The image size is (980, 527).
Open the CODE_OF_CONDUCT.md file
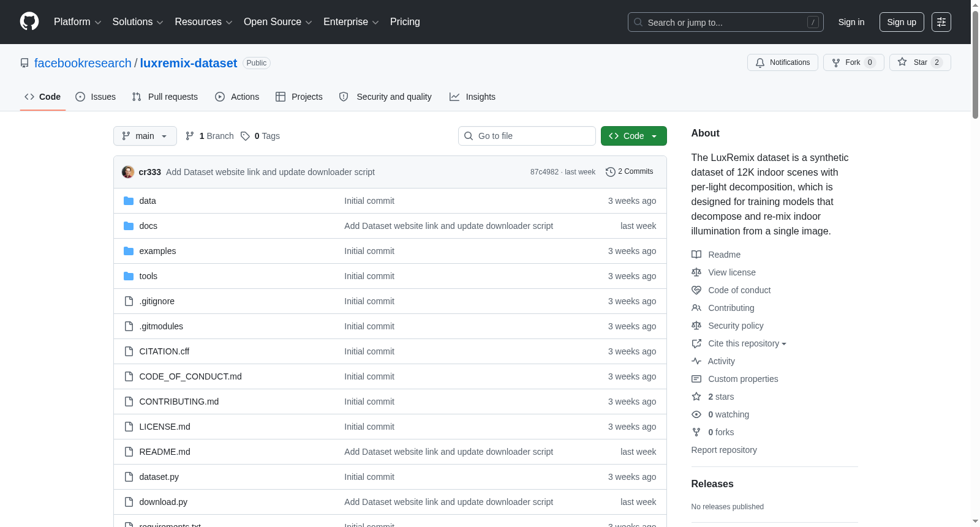point(190,376)
